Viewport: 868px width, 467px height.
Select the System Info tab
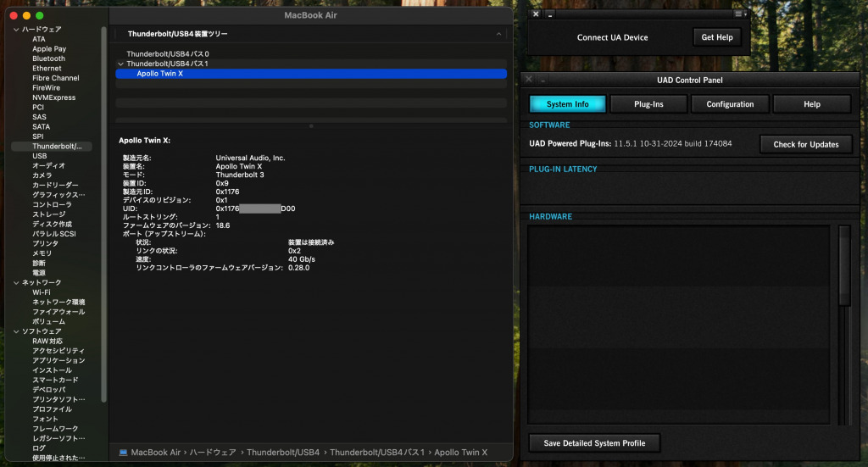tap(567, 104)
